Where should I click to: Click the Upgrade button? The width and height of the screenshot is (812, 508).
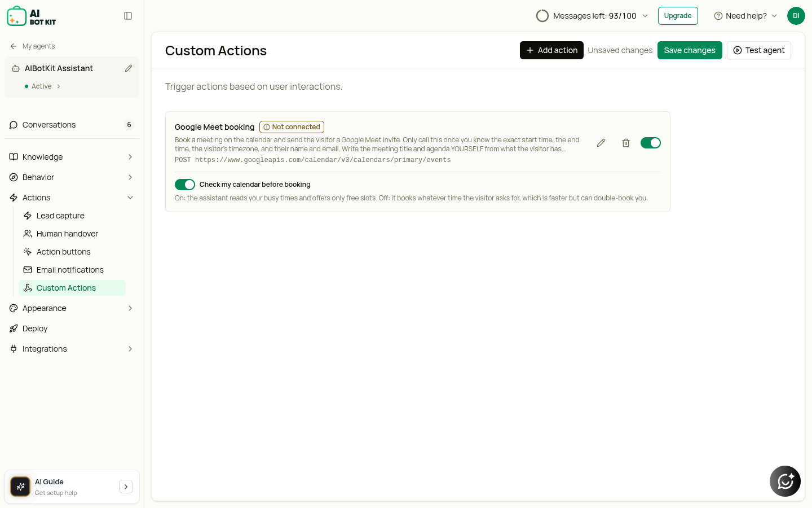coord(678,16)
